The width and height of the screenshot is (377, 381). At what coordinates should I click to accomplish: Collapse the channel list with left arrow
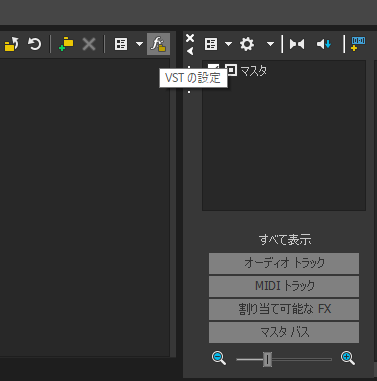190,51
